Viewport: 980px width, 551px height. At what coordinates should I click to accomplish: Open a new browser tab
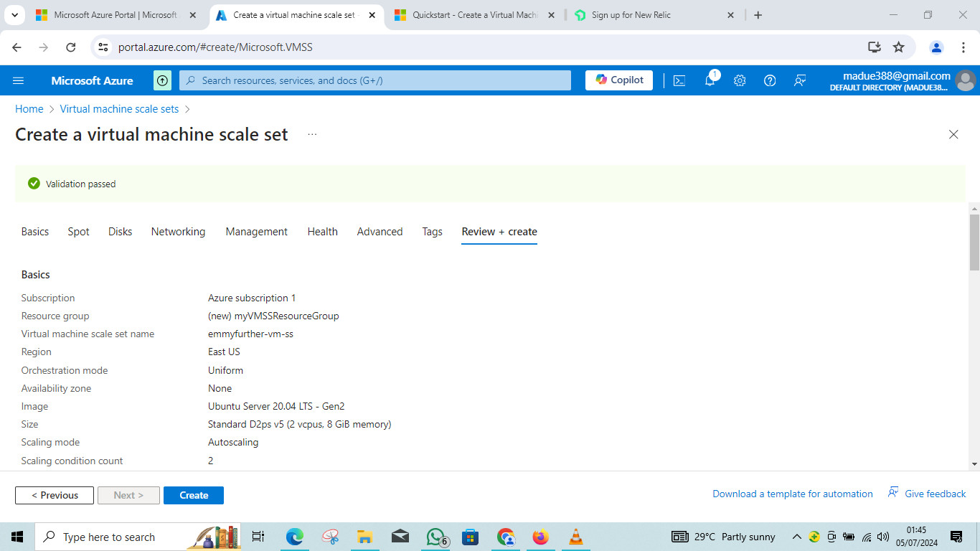click(x=758, y=15)
